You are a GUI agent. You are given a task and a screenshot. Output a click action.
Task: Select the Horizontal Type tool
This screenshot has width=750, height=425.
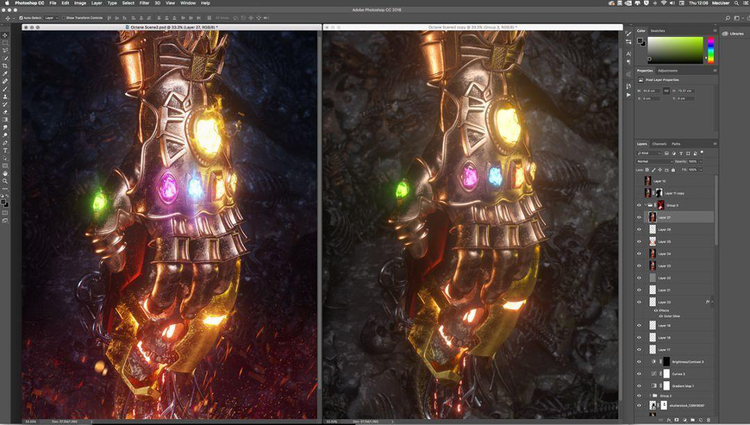point(5,150)
